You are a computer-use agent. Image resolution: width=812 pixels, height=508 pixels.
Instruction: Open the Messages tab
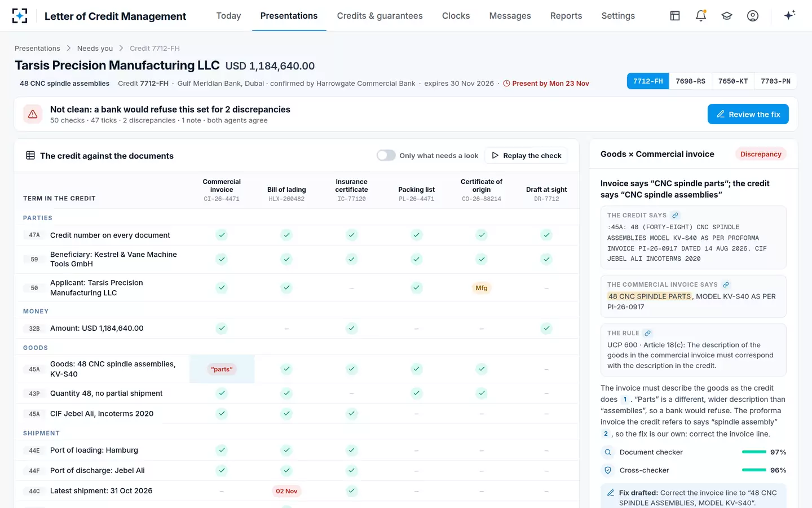[510, 16]
